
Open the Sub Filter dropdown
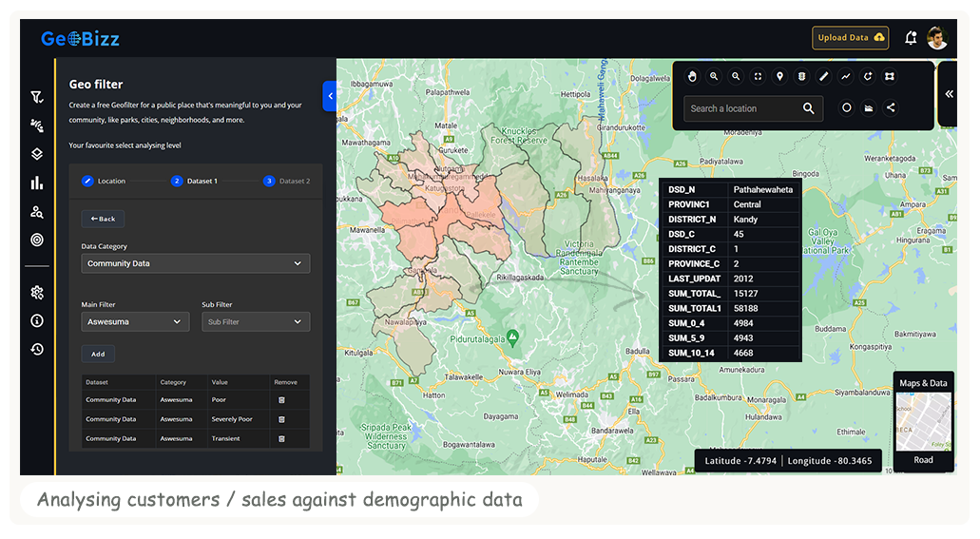coord(256,321)
